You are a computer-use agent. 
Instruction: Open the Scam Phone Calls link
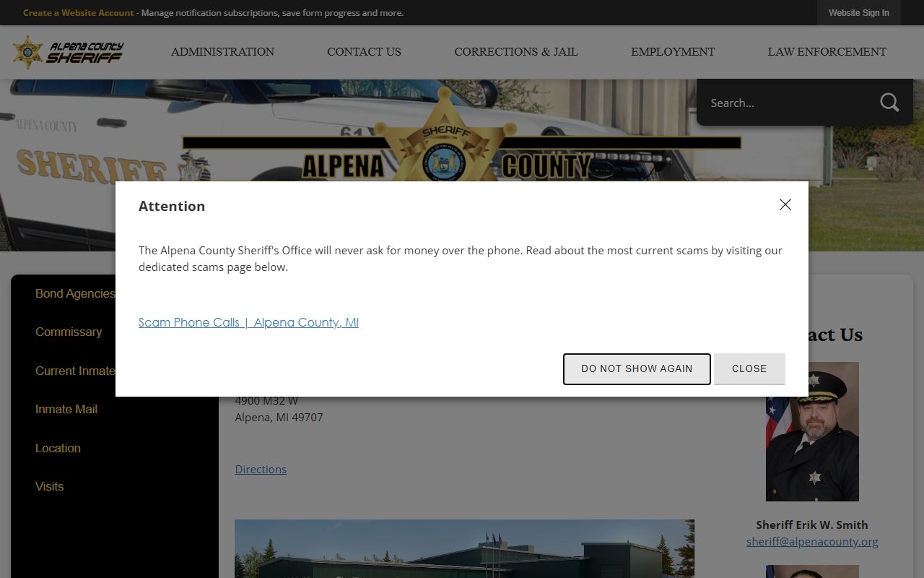tap(248, 322)
